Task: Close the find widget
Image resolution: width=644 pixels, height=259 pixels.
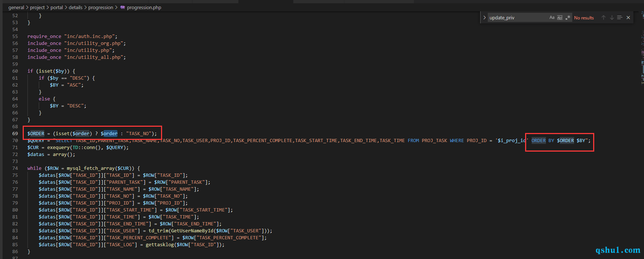Action: point(628,18)
